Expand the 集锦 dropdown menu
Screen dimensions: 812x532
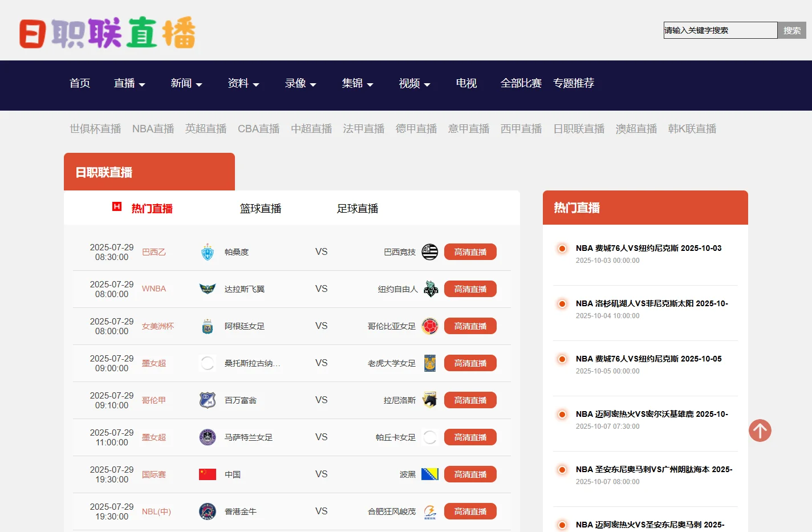pos(358,83)
